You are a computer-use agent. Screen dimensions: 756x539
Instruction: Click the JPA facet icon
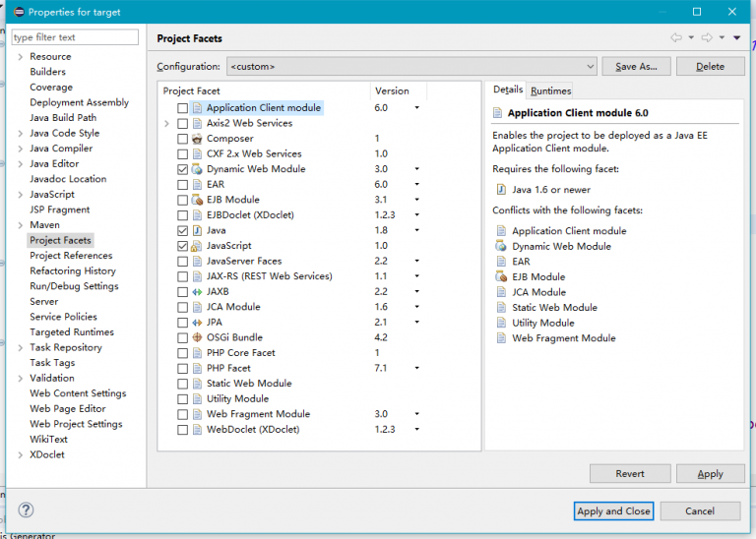point(197,323)
